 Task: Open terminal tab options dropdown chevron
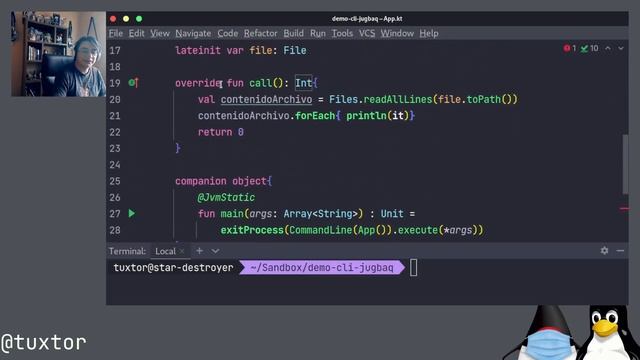pyautogui.click(x=215, y=251)
